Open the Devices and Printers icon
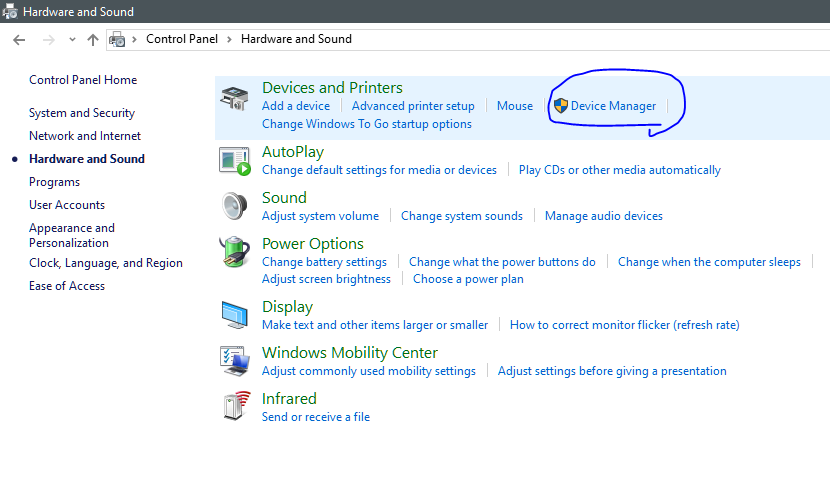Viewport: 830px width, 490px height. (x=234, y=98)
